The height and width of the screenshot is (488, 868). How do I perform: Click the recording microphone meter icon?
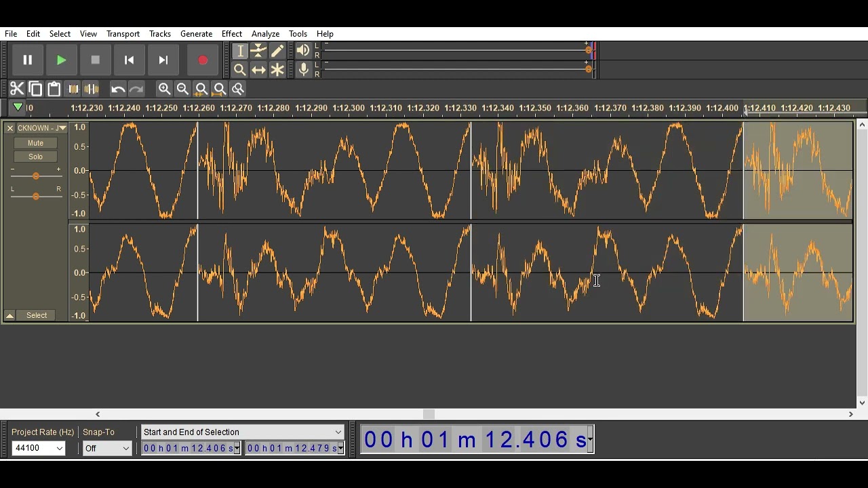click(x=303, y=69)
